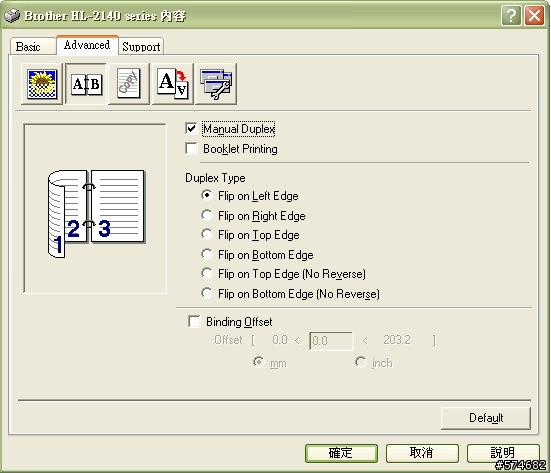The height and width of the screenshot is (473, 551).
Task: Confirm with the 確定 button
Action: pyautogui.click(x=341, y=453)
